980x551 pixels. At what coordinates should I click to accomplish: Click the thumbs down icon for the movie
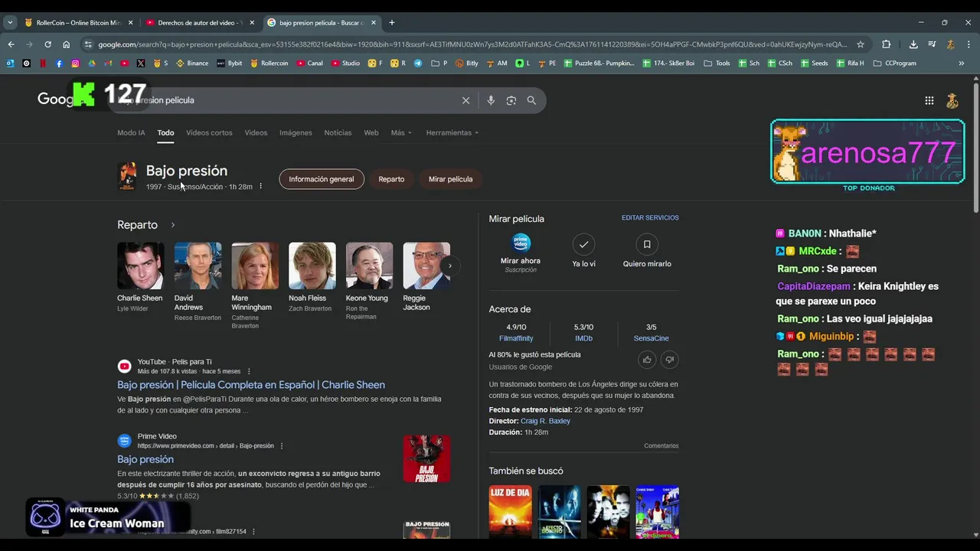(669, 360)
